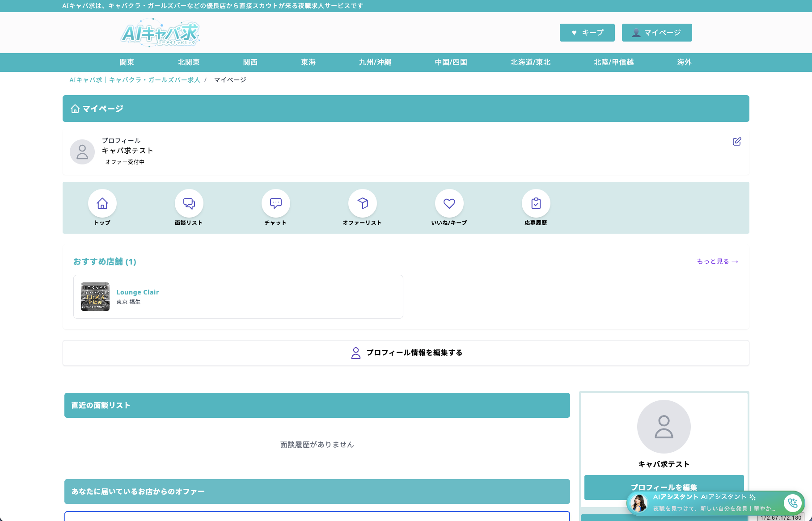
Task: Select the 海外 region menu
Action: [x=684, y=63]
